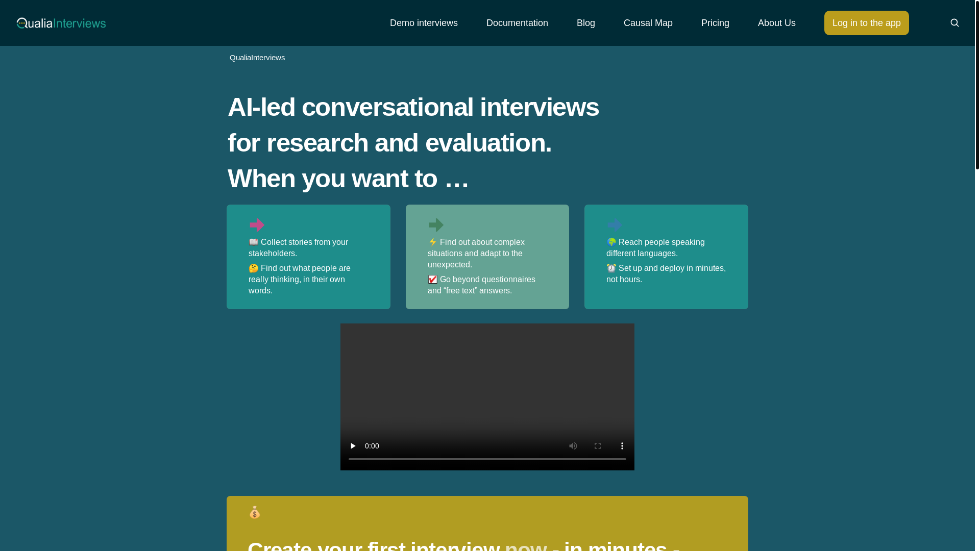The height and width of the screenshot is (551, 980).
Task: Click 'Find out about complex situations' text
Action: coord(476,254)
